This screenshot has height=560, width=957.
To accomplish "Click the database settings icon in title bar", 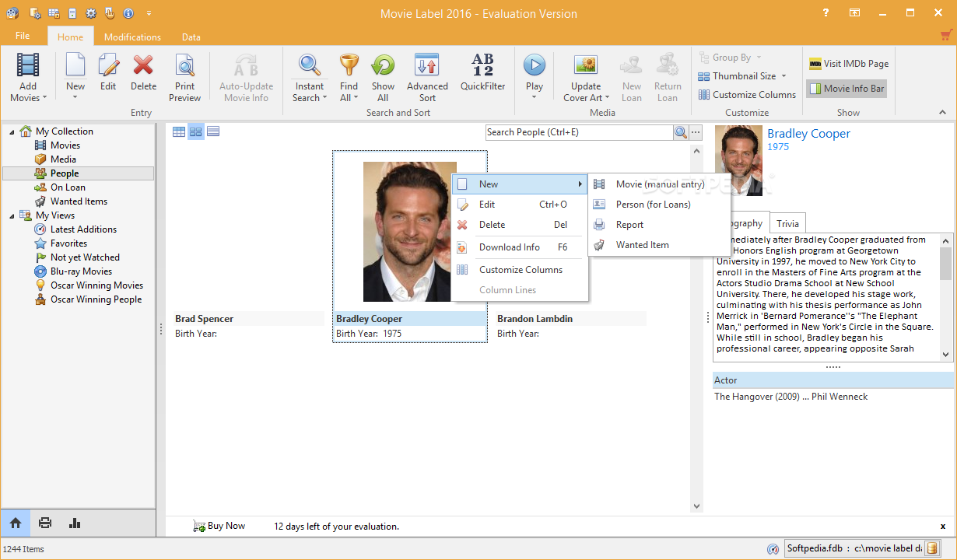I will click(35, 13).
